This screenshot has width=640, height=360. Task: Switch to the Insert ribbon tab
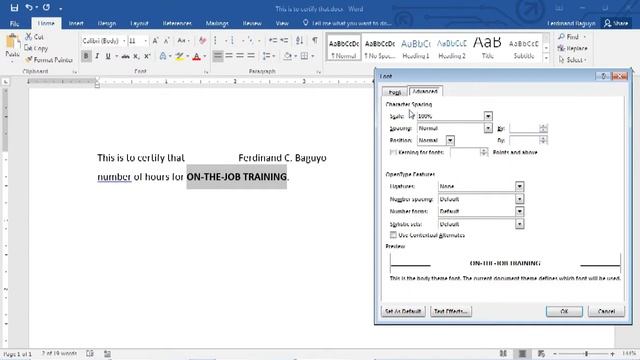point(76,23)
